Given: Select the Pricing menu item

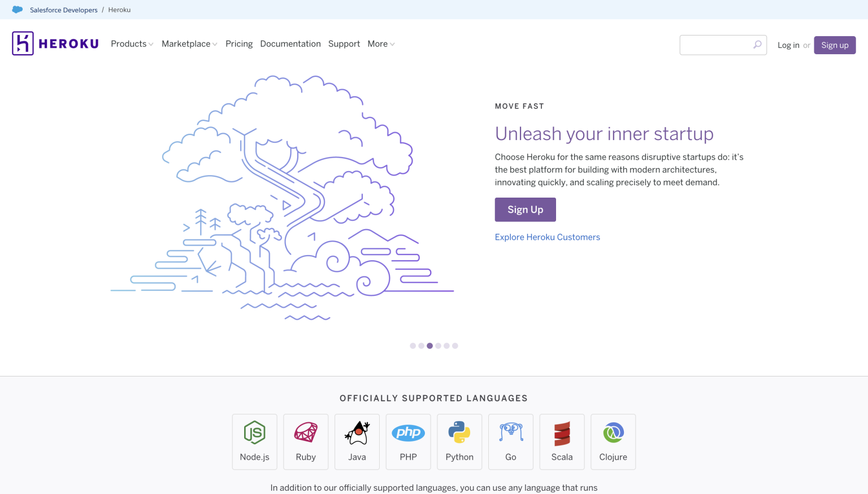Looking at the screenshot, I should [239, 43].
